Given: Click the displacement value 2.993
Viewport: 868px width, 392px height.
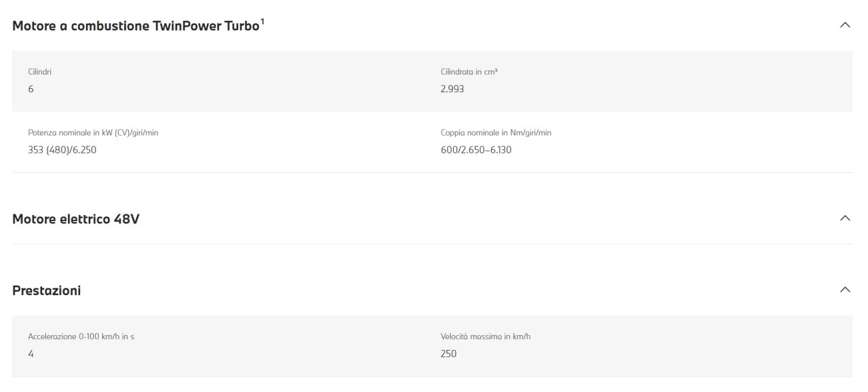Looking at the screenshot, I should click(452, 89).
